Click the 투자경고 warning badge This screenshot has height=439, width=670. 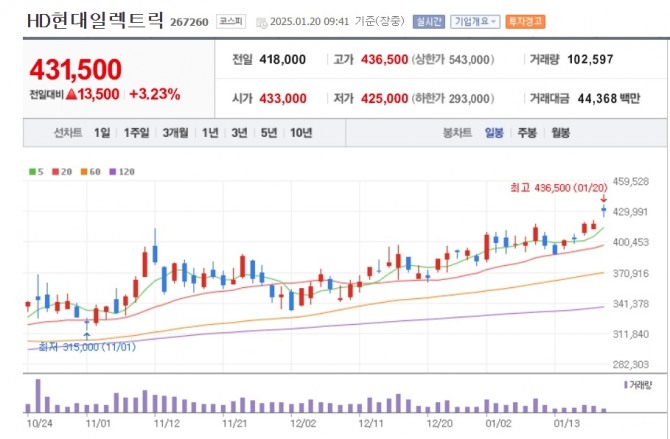pos(525,21)
